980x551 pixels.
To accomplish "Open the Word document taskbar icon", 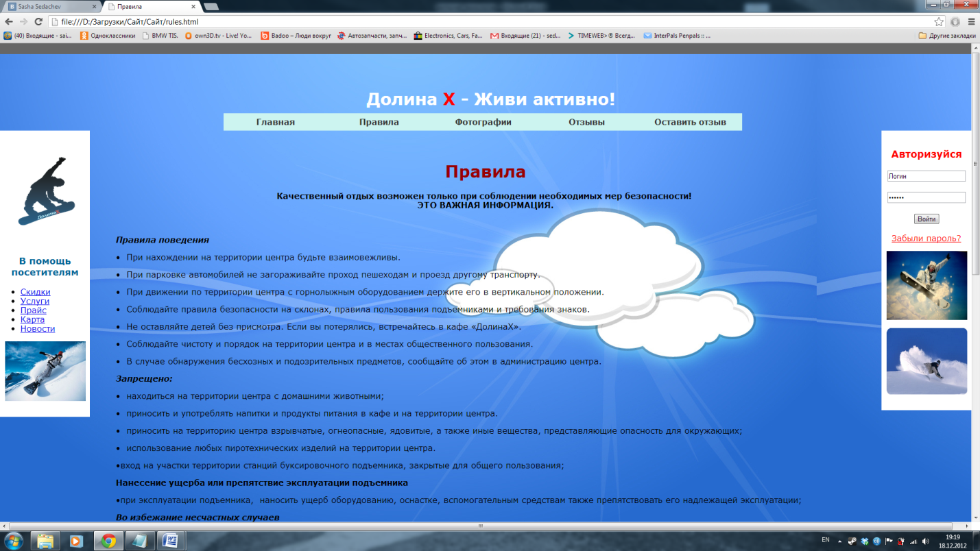I will [x=169, y=541].
